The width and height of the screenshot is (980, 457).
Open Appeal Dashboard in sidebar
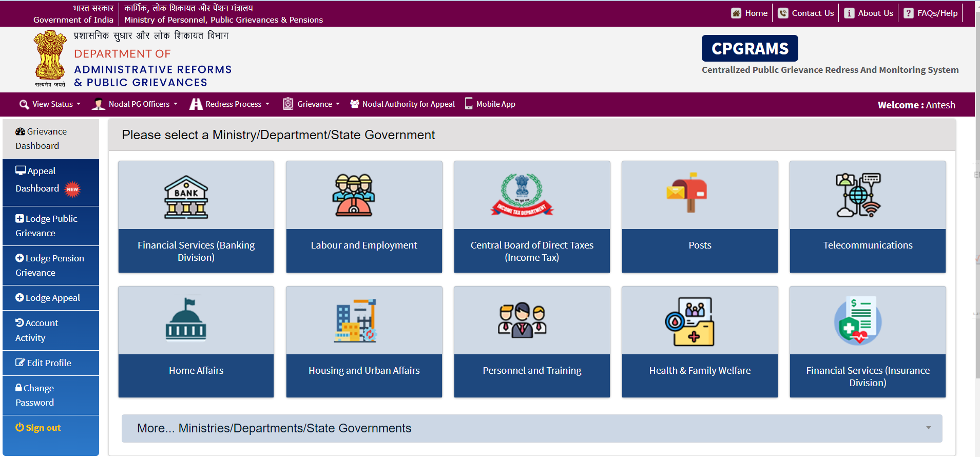pyautogui.click(x=51, y=182)
